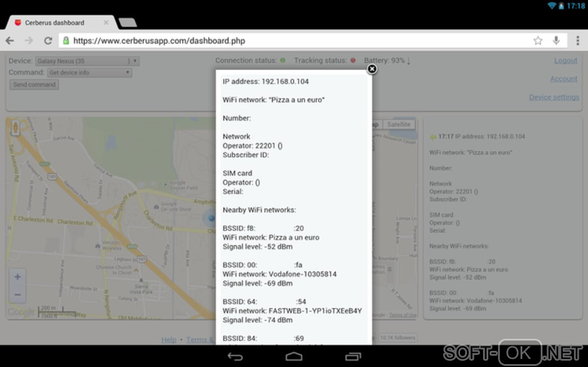Select the Cerberus dashboard tab

click(x=54, y=22)
